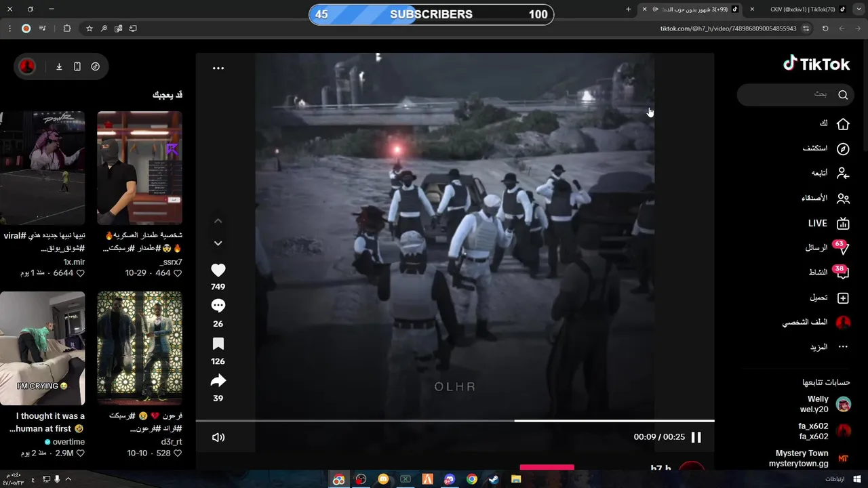Open Activity notifications (النشاط)

tap(829, 272)
